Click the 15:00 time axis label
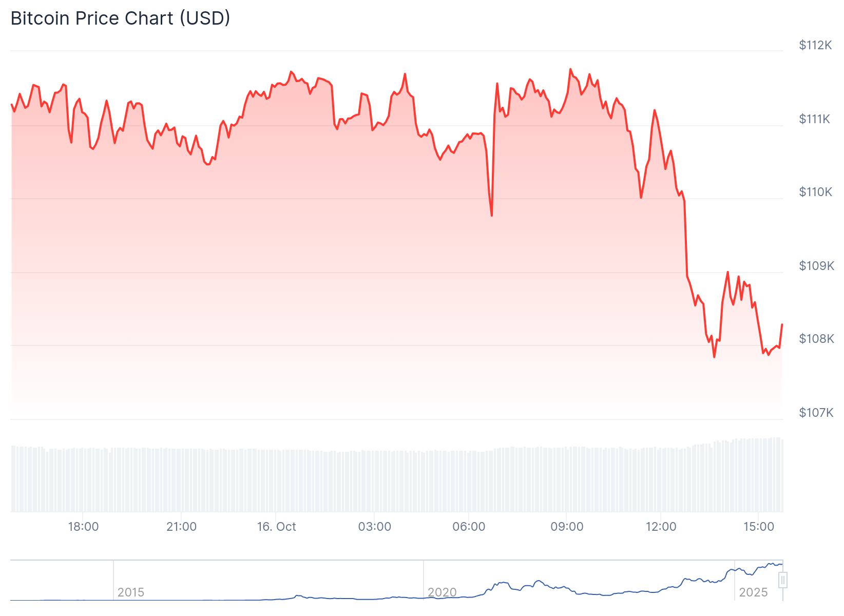 (759, 527)
